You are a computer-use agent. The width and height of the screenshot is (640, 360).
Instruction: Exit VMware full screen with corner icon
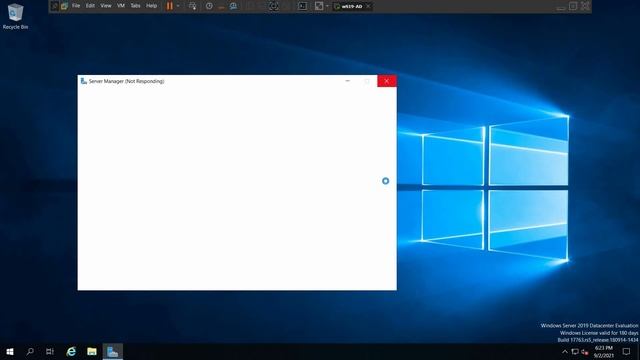coord(585,6)
